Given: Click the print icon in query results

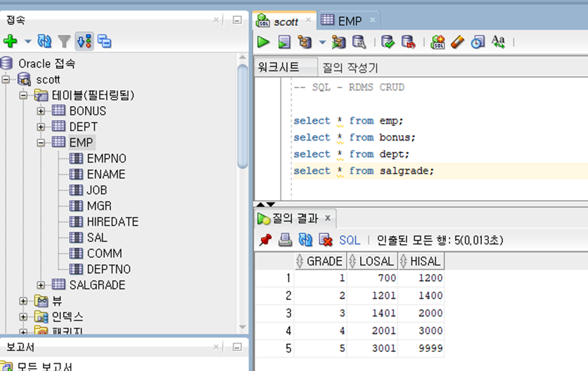Looking at the screenshot, I should click(x=285, y=240).
